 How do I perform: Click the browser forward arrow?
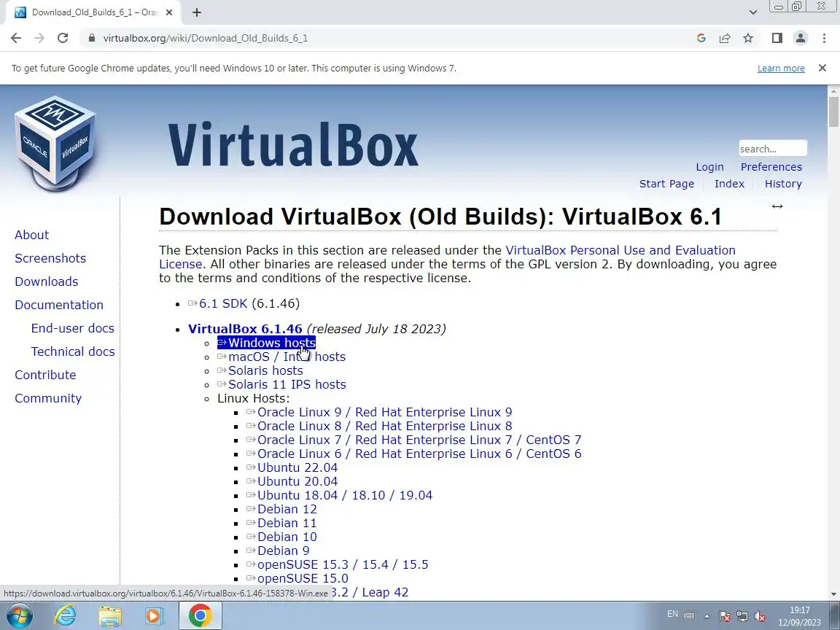click(39, 38)
